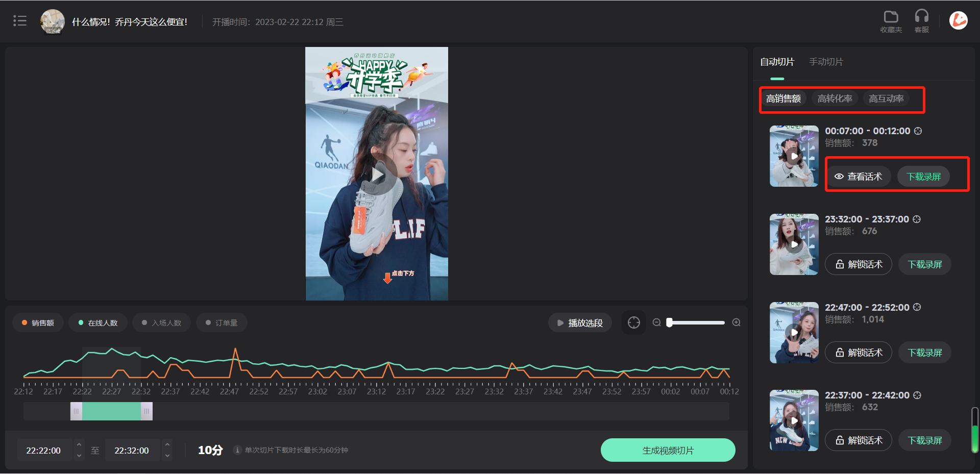The width and height of the screenshot is (980, 474).
Task: Toggle the 销售额 metric legend
Action: pos(38,322)
